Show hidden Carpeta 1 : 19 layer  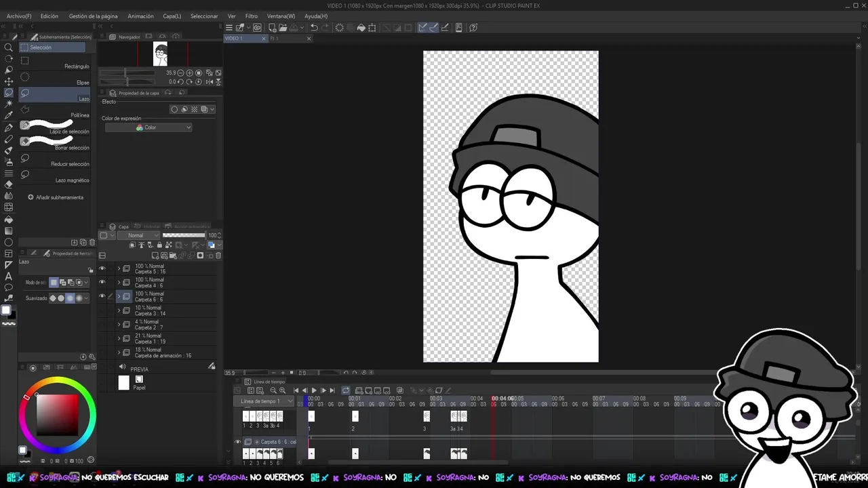(102, 338)
